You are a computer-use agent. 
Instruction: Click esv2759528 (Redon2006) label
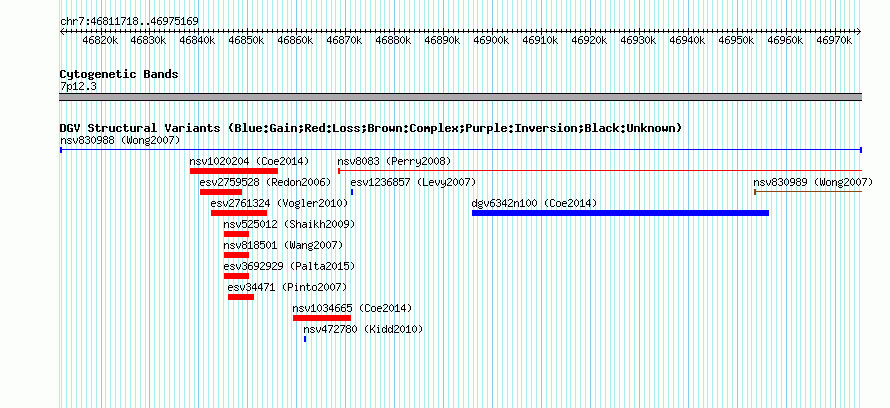tap(265, 183)
